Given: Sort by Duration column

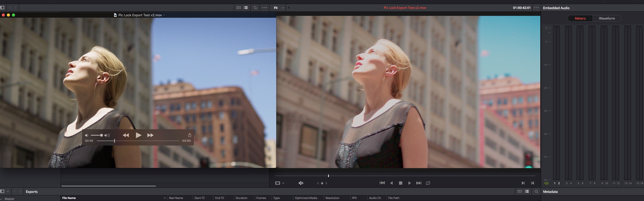Looking at the screenshot, I should pyautogui.click(x=241, y=198).
